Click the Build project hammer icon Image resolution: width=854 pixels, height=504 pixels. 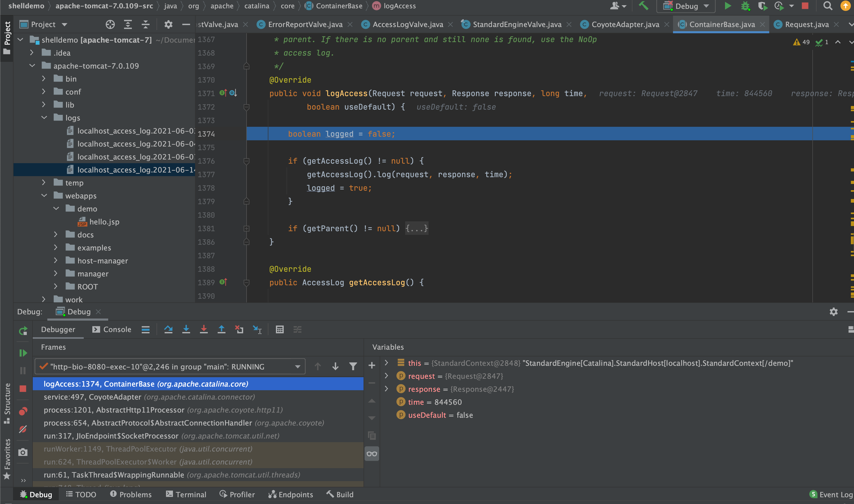coord(643,6)
